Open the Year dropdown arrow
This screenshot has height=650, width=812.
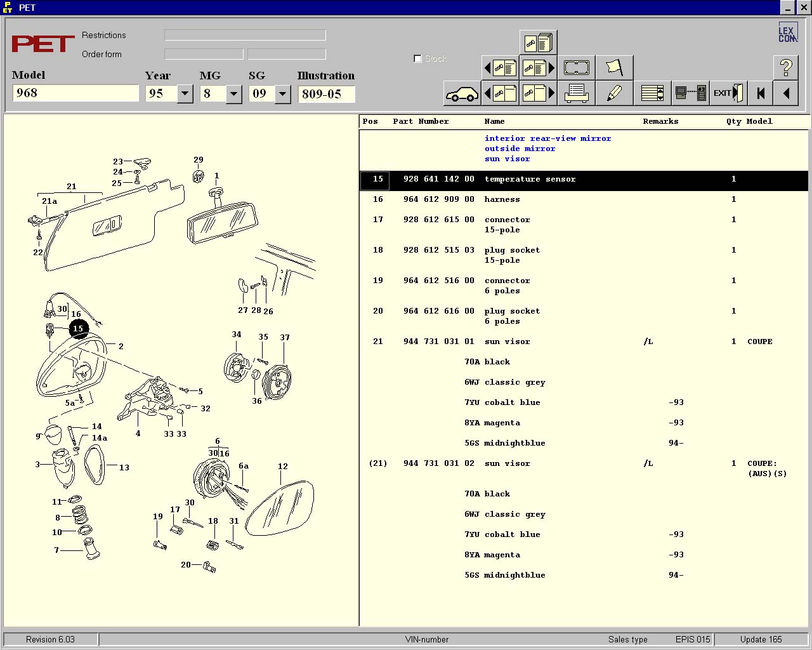point(185,94)
